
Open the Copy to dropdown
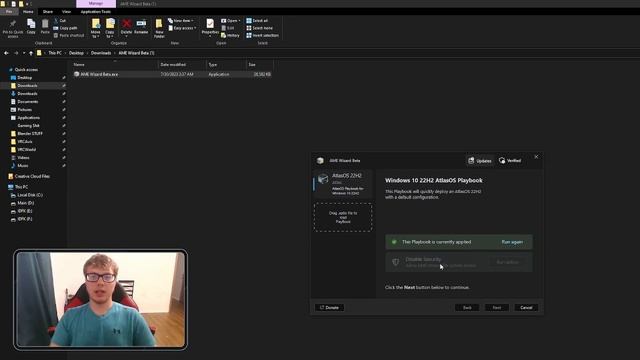tap(110, 29)
